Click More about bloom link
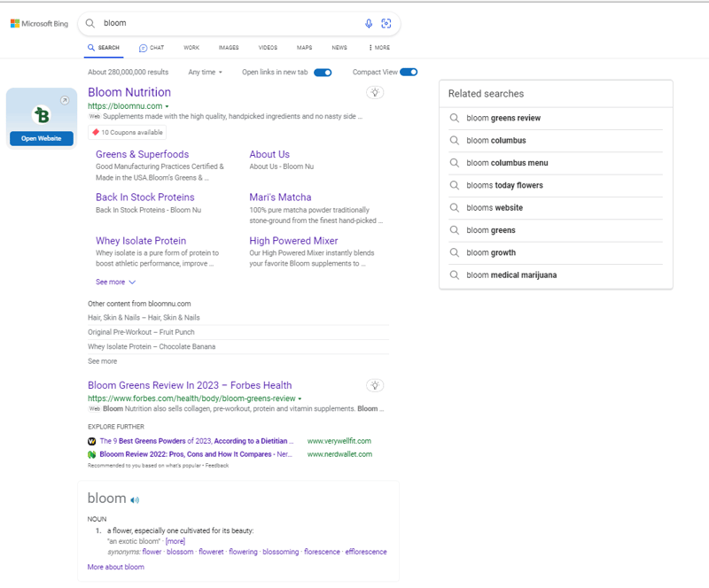709x588 pixels. click(x=116, y=568)
